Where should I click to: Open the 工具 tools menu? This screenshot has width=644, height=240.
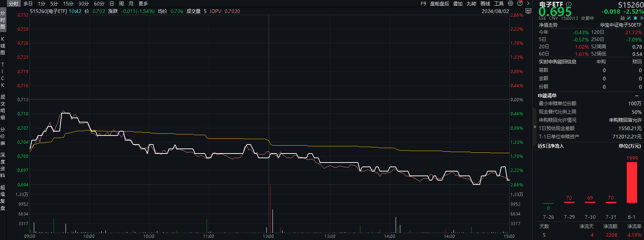click(499, 4)
